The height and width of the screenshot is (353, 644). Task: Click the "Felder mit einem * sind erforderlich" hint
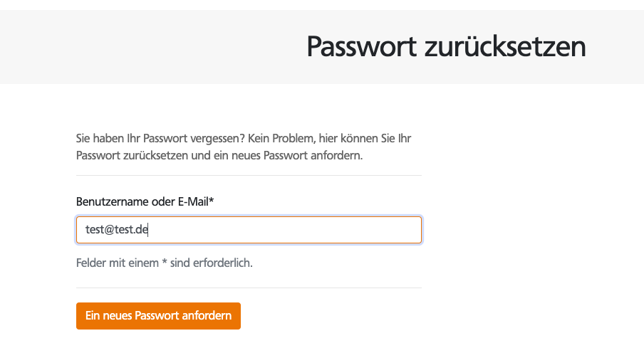tap(165, 263)
